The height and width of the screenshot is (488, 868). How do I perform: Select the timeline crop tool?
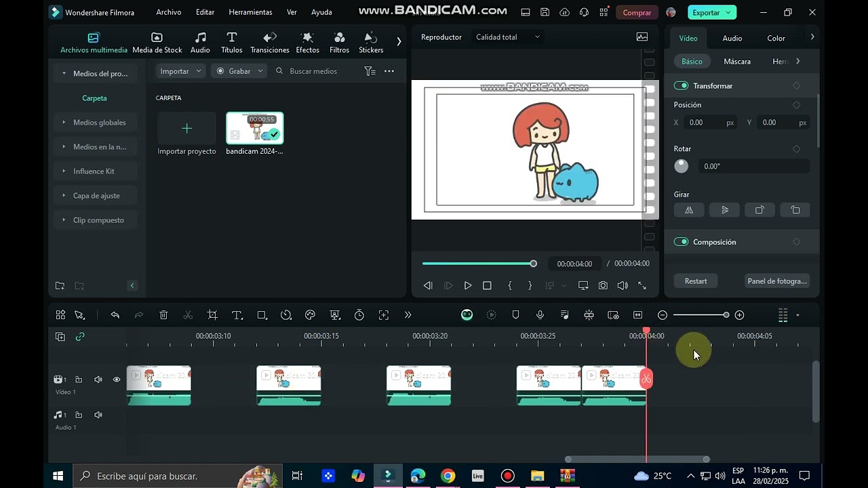212,315
